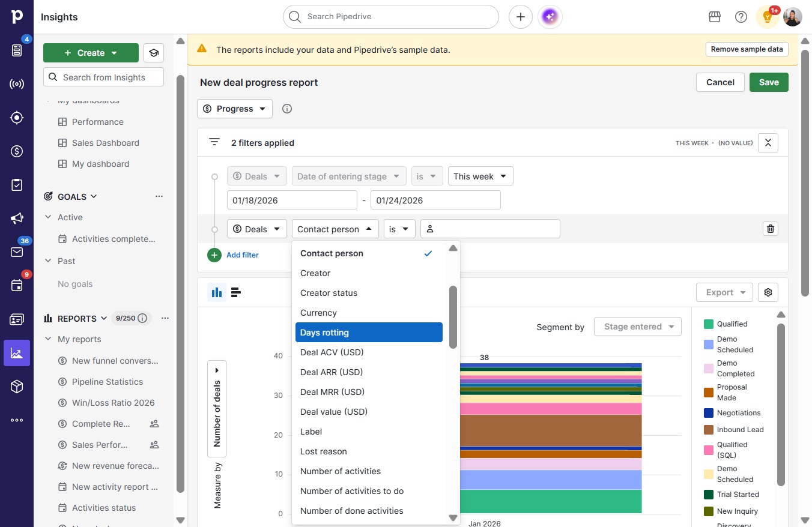Image resolution: width=812 pixels, height=527 pixels.
Task: Choose Currency in the field list
Action: [369, 313]
